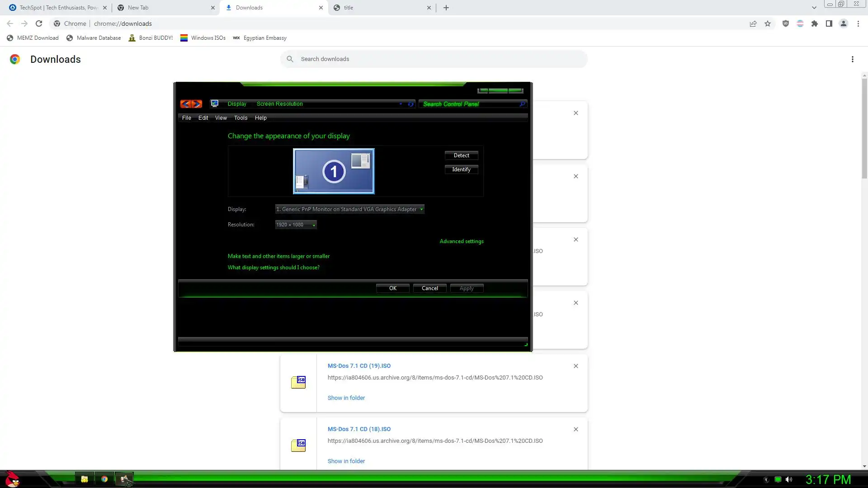Bookmark this page with star icon
868x488 pixels.
click(x=768, y=23)
